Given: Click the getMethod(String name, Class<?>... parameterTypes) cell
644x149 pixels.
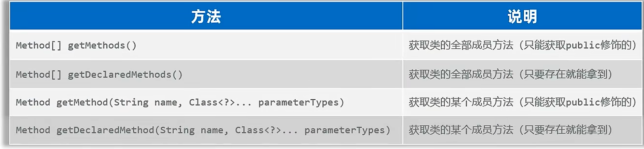Looking at the screenshot, I should [x=206, y=102].
